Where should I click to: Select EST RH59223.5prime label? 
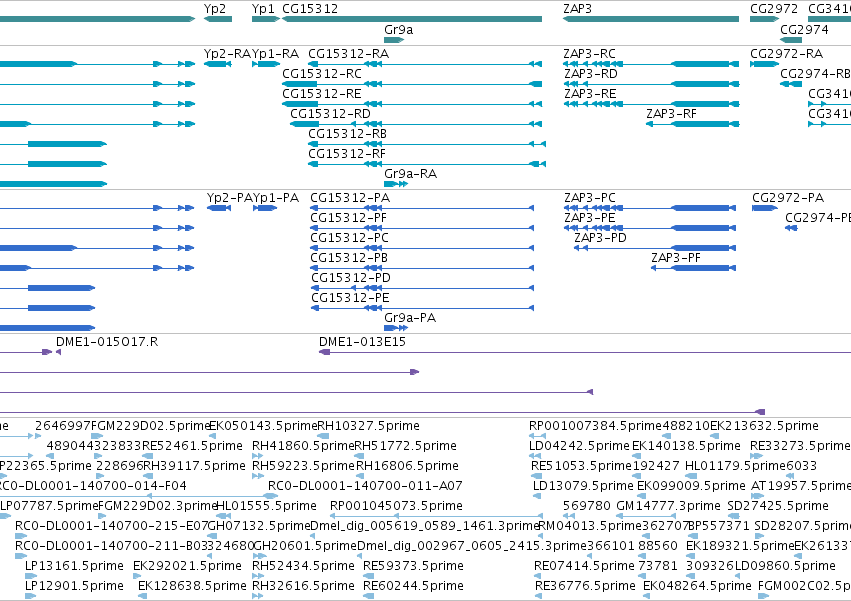pos(303,466)
